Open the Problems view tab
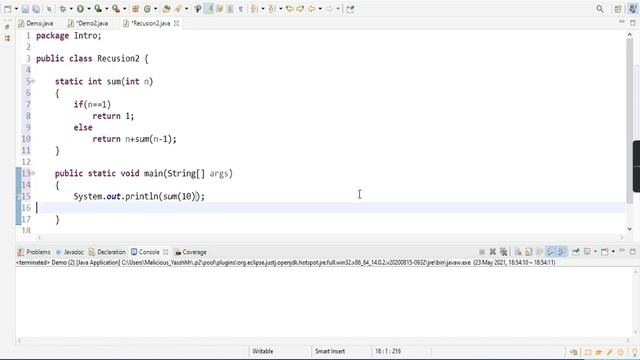The image size is (640, 360). click(x=34, y=252)
